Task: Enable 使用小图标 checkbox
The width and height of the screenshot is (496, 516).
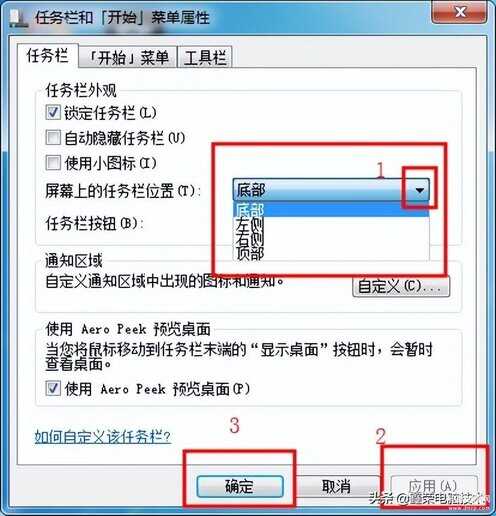Action: (x=53, y=163)
